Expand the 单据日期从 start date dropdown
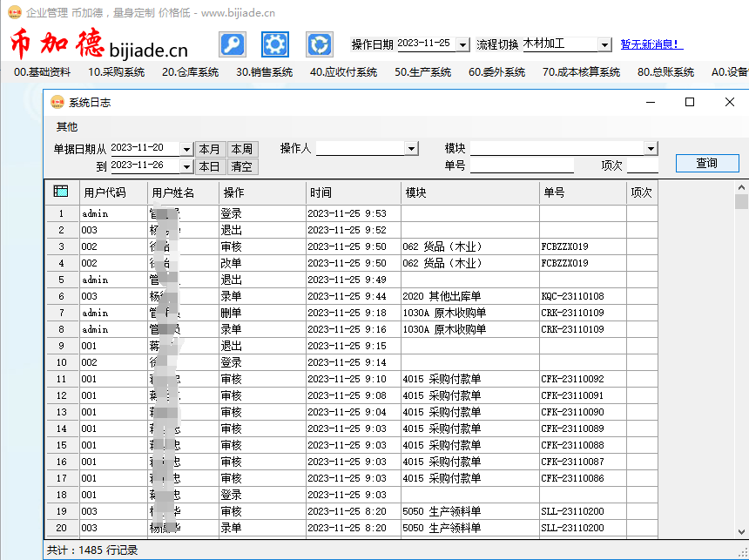Image resolution: width=749 pixels, height=560 pixels. pyautogui.click(x=186, y=149)
